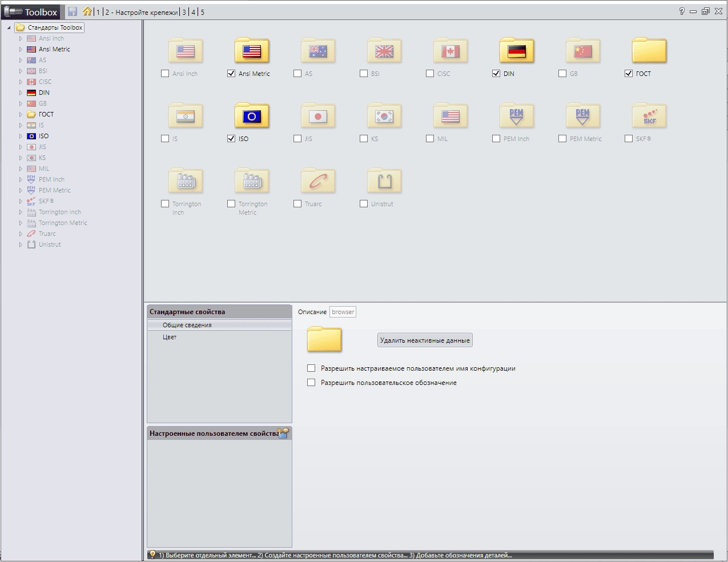Open the ISO standard folder icon

tap(252, 117)
